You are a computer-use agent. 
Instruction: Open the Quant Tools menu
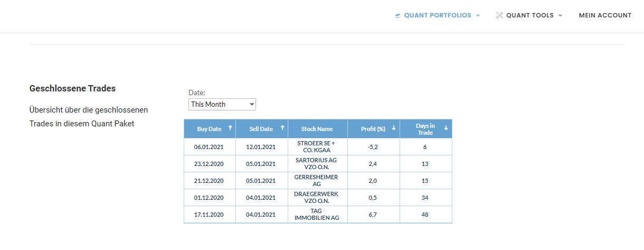[x=529, y=15]
